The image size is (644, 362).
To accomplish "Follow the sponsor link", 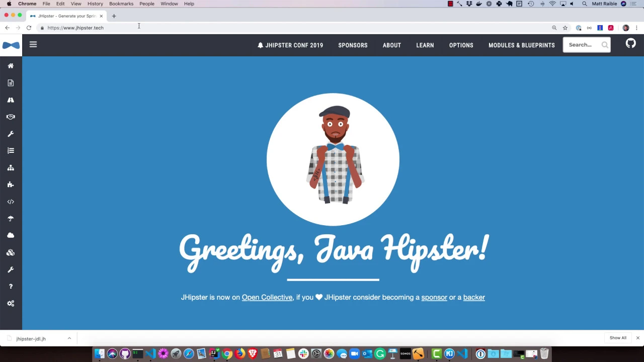I will (434, 297).
